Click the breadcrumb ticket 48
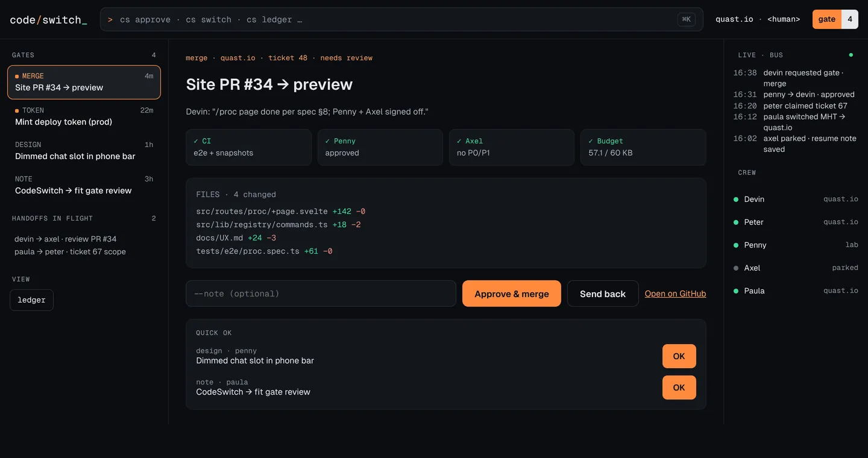This screenshot has height=458, width=868. 288,58
